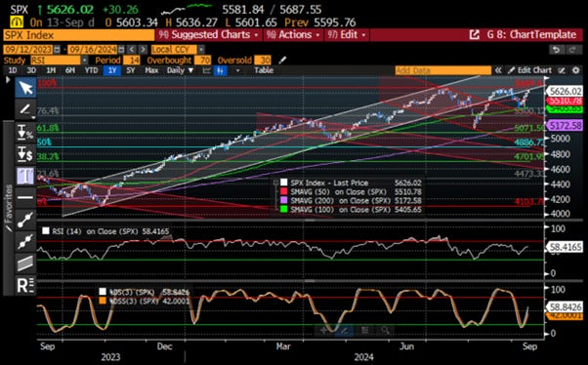Toggle SMAVG (100) series visibility
The image size is (588, 365).
click(x=284, y=210)
